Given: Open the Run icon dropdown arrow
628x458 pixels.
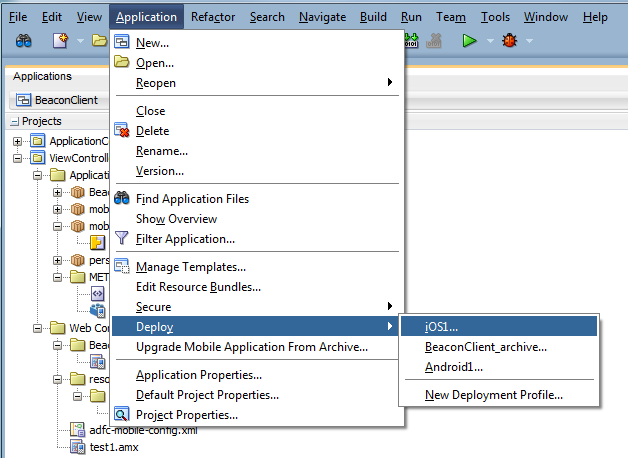Looking at the screenshot, I should pos(490,41).
